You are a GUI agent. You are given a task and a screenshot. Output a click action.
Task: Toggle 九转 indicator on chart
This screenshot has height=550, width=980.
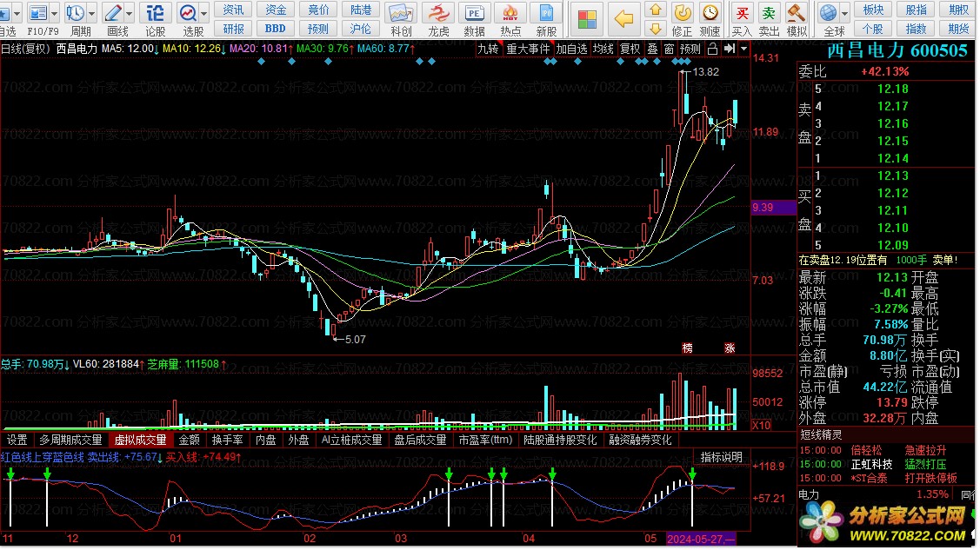[488, 49]
